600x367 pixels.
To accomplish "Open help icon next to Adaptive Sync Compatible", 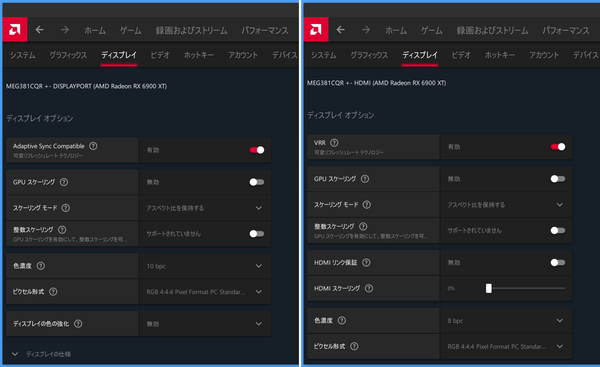I will pos(93,146).
